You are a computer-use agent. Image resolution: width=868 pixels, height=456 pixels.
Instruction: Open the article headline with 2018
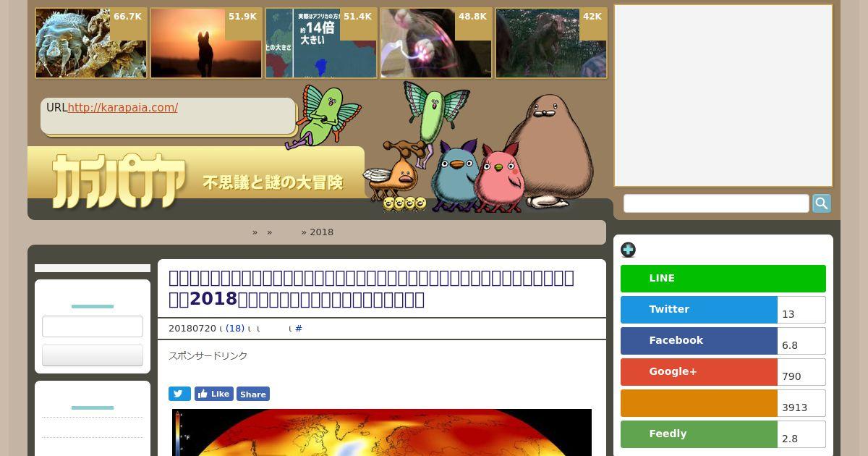tap(371, 289)
